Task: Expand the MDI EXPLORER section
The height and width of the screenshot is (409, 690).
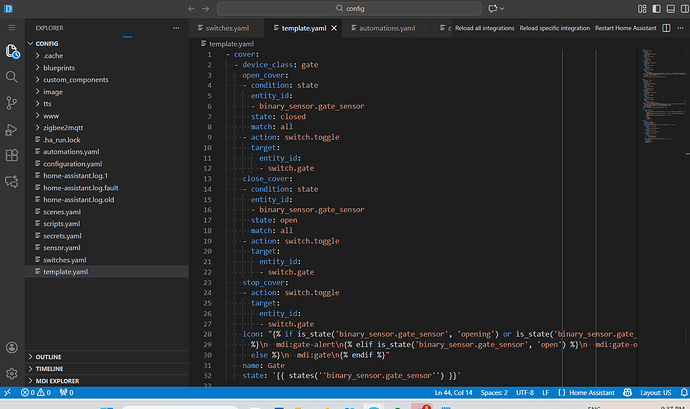Action: point(107,381)
